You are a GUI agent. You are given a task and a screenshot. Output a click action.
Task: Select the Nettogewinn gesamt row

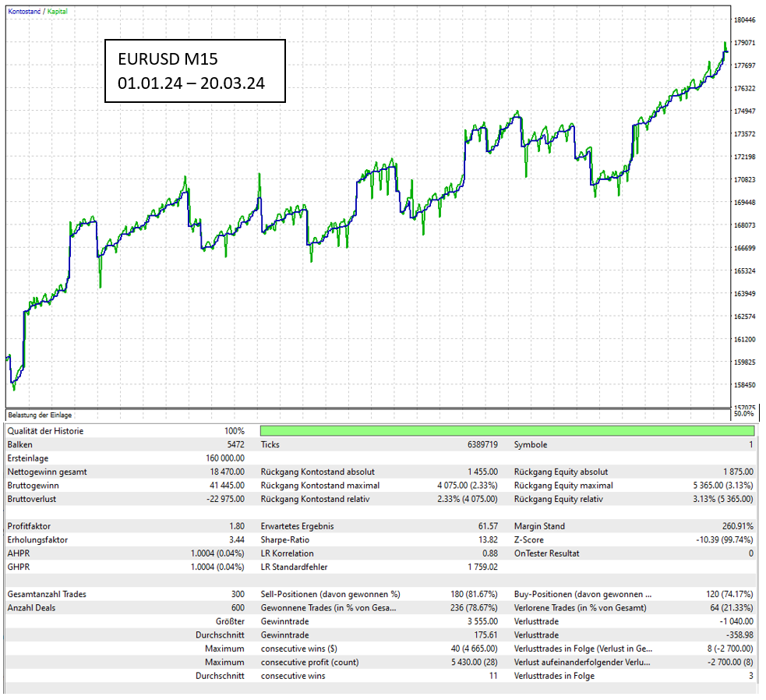point(117,471)
